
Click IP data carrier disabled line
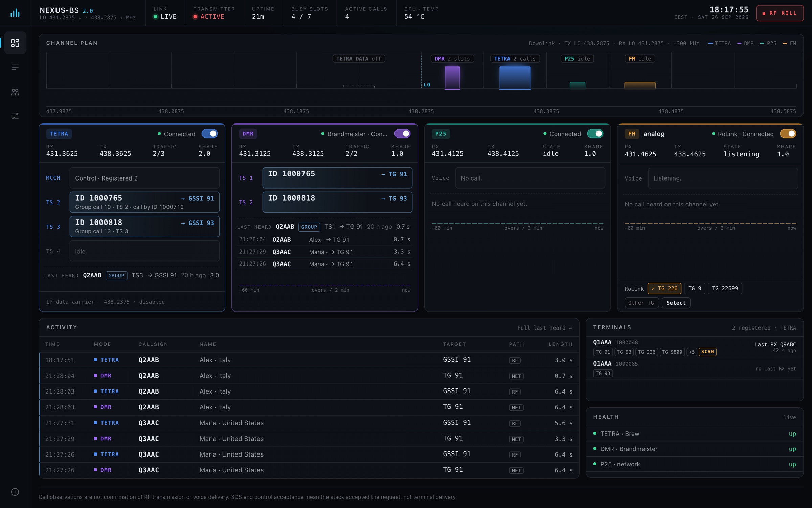click(x=106, y=302)
